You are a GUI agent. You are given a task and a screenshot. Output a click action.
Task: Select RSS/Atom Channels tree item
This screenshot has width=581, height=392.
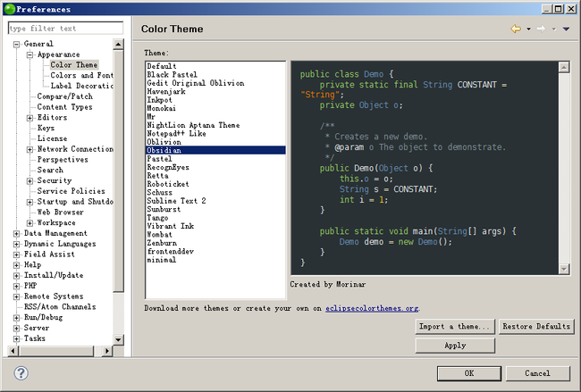60,307
